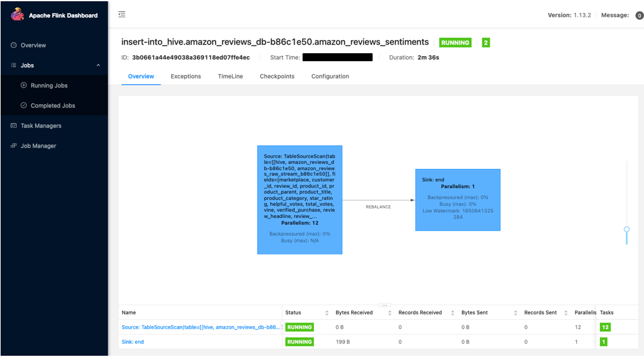Image resolution: width=644 pixels, height=357 pixels.
Task: Sort table by Bytes Sent column
Action: point(515,313)
